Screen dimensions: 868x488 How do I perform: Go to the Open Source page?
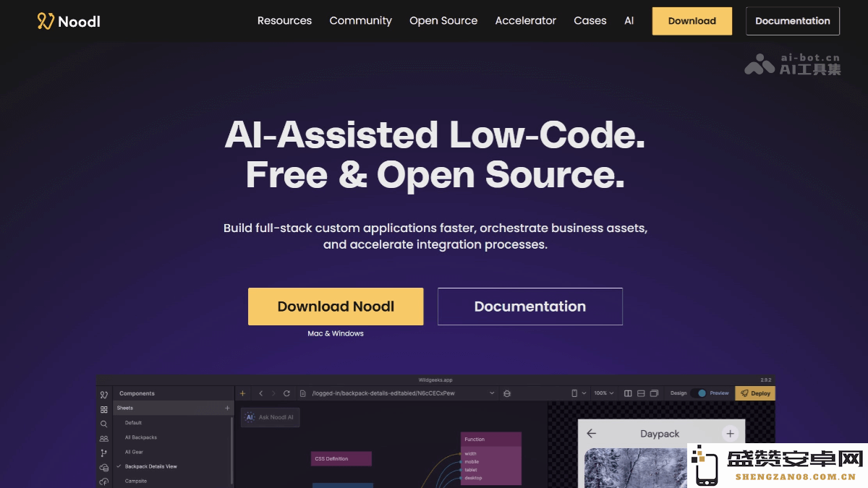[443, 21]
